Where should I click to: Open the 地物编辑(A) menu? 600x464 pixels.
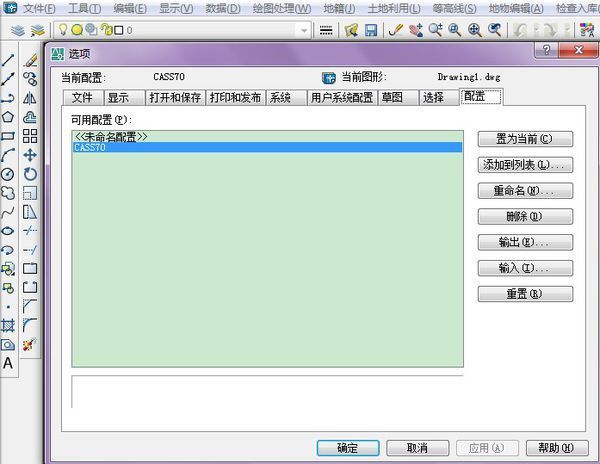pos(516,8)
